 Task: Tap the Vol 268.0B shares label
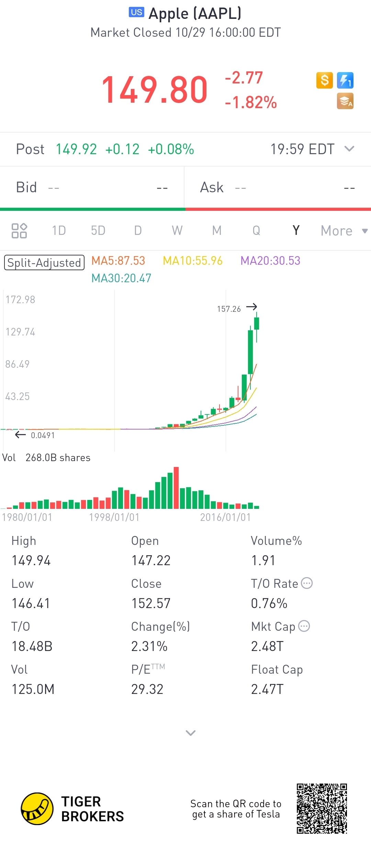tap(46, 458)
